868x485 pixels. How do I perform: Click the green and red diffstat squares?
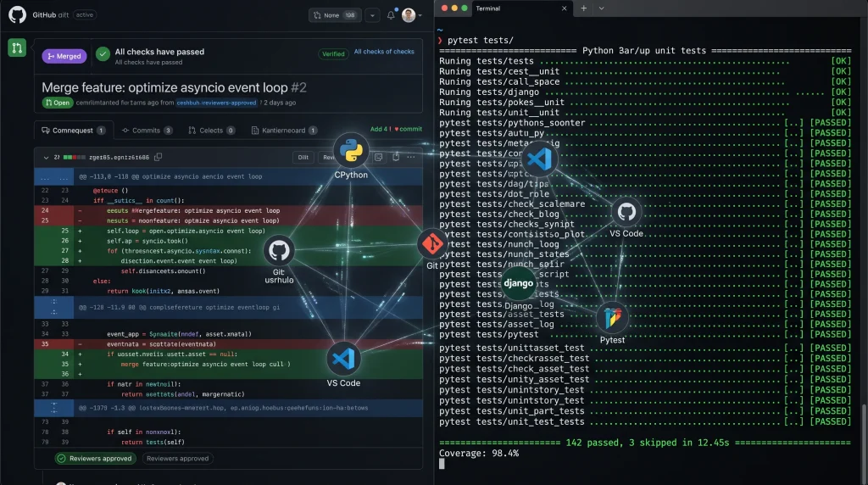(75, 157)
